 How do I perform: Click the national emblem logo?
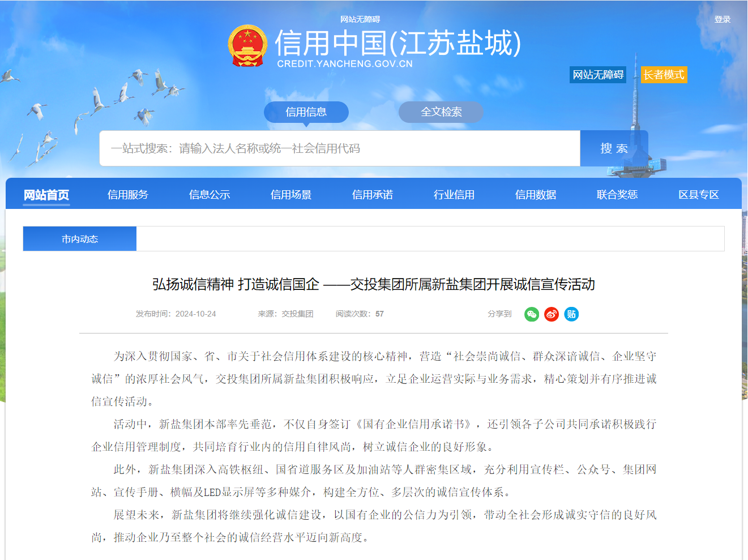point(247,45)
